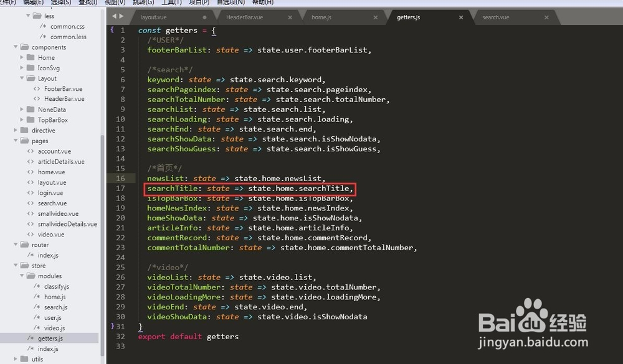Open smallvideoDetails.vue file
This screenshot has width=623, height=364.
(x=67, y=224)
